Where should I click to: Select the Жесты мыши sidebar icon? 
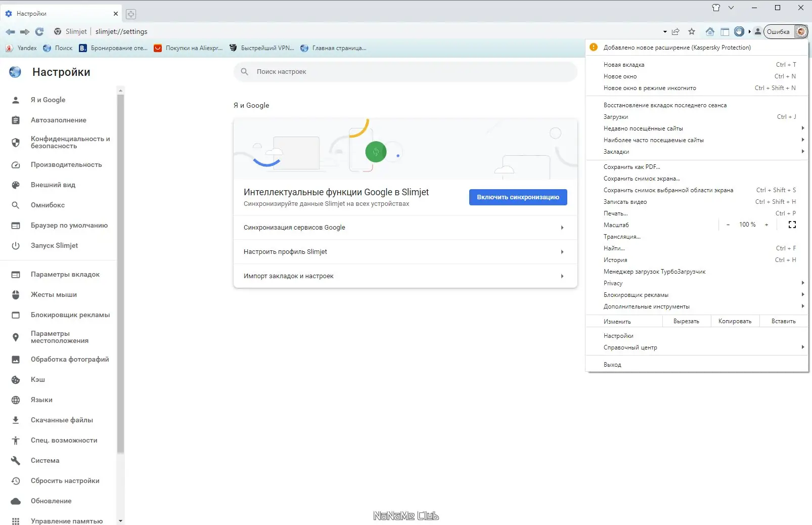click(x=16, y=294)
